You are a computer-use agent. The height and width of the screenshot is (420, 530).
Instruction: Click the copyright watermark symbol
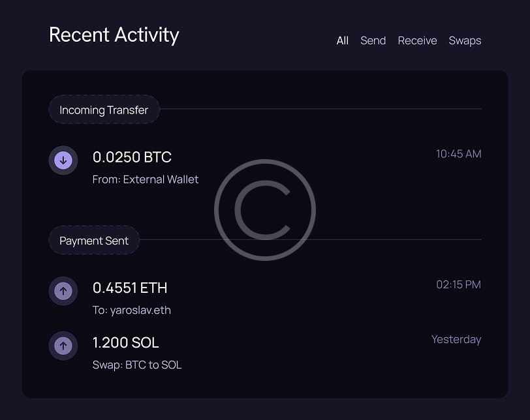pyautogui.click(x=265, y=210)
